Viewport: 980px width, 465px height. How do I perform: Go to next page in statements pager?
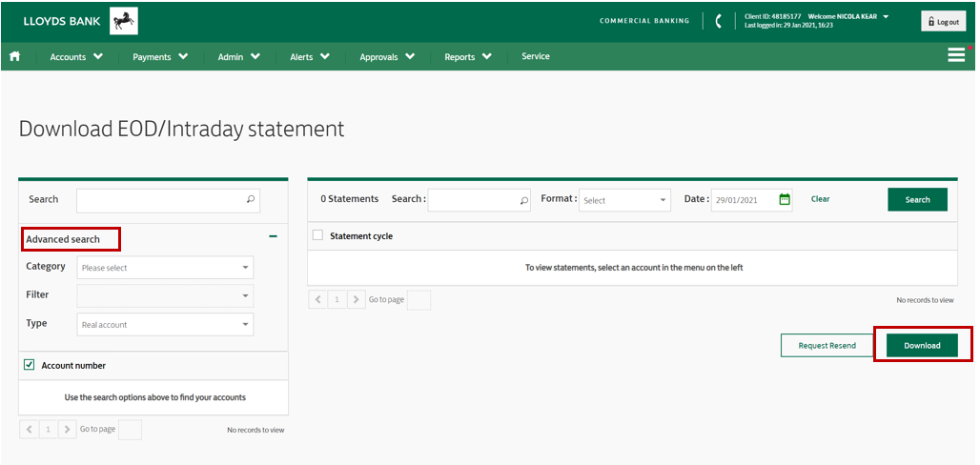pos(357,299)
